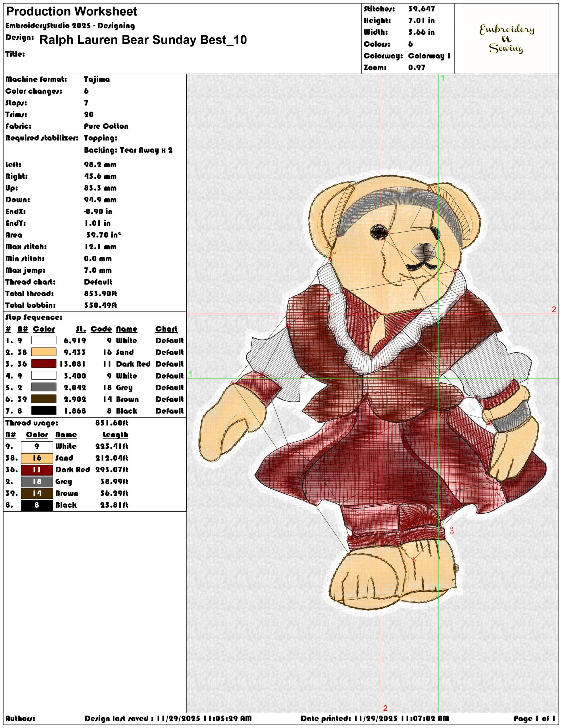The image size is (562, 728).
Task: Click "Page 1 of 1" footer text
Action: (535, 718)
